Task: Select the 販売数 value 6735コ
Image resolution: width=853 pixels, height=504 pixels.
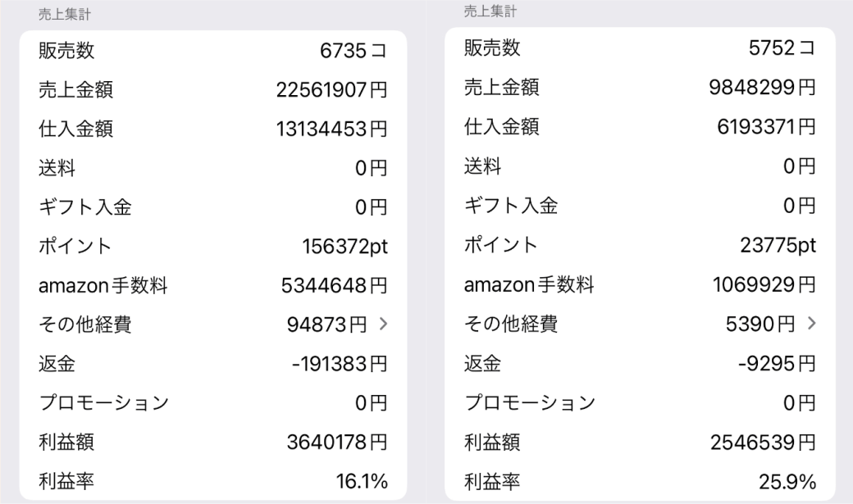Action: coord(353,51)
